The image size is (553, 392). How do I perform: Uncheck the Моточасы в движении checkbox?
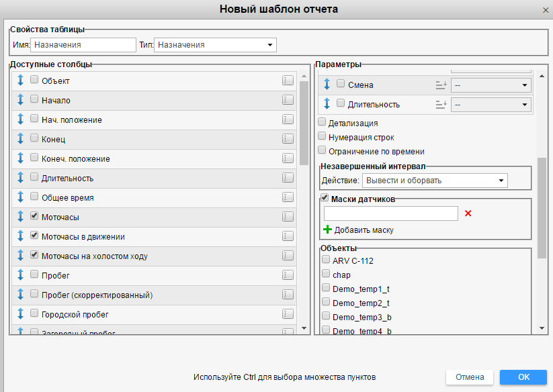34,236
